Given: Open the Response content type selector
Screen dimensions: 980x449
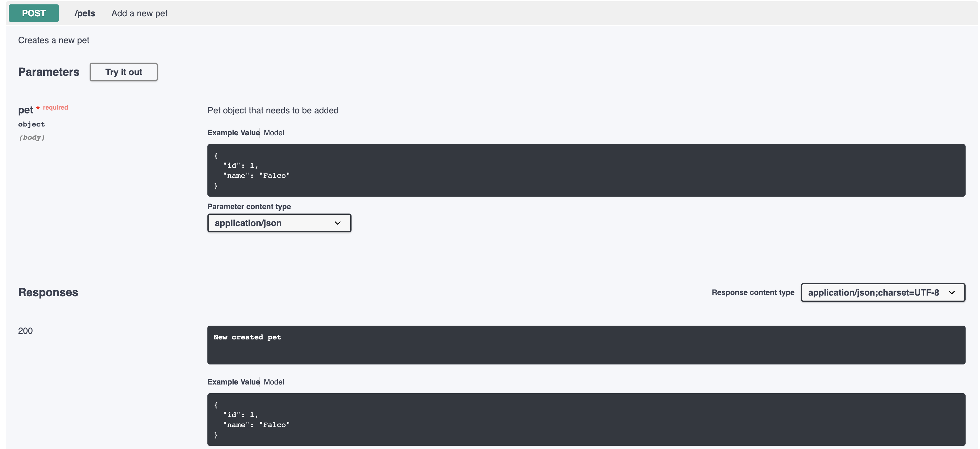Looking at the screenshot, I should (x=882, y=292).
